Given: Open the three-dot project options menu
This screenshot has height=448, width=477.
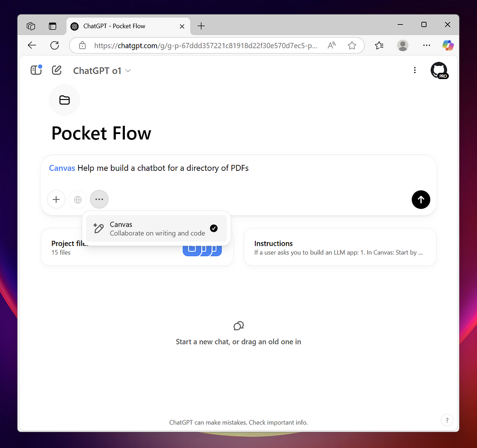Looking at the screenshot, I should 415,70.
